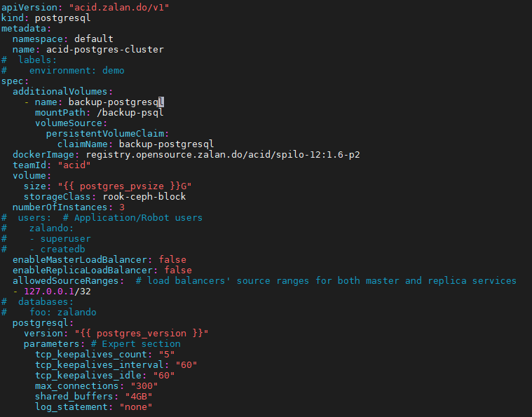Image resolution: width=532 pixels, height=417 pixels.
Task: Click the apiVersion value "acid.zalan.do/v1"
Action: pyautogui.click(x=119, y=7)
